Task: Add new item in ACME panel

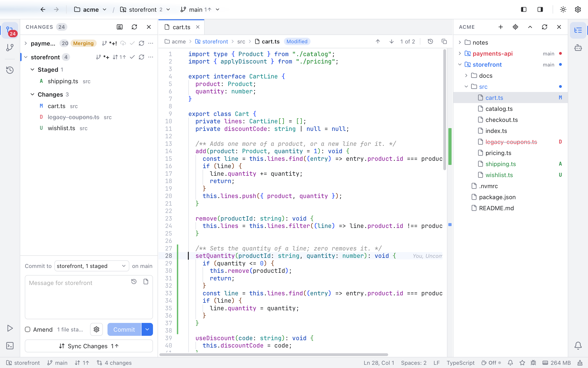Action: click(500, 27)
